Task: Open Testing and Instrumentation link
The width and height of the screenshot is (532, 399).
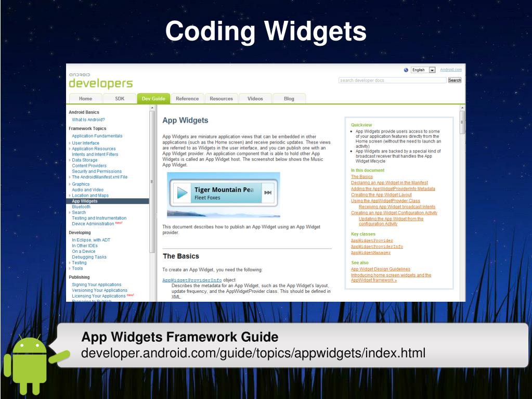Action: click(x=99, y=218)
